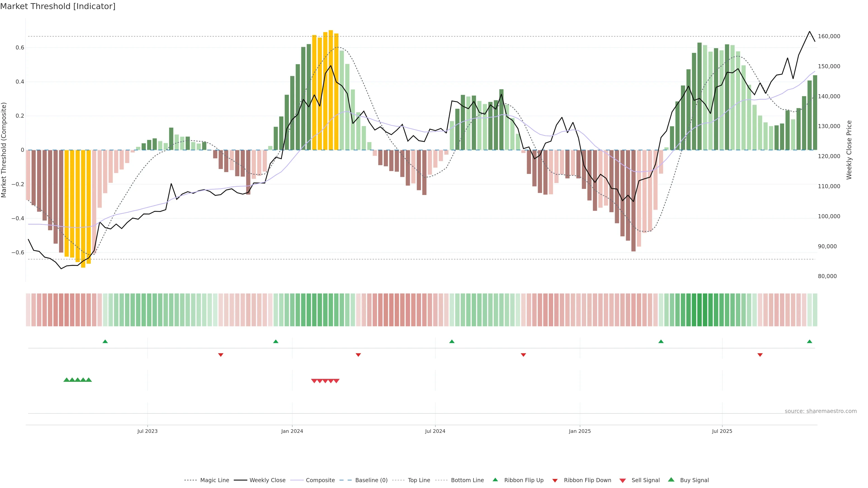Click the Market Threshold [Indicator] title
The image size is (868, 488).
(x=58, y=6)
